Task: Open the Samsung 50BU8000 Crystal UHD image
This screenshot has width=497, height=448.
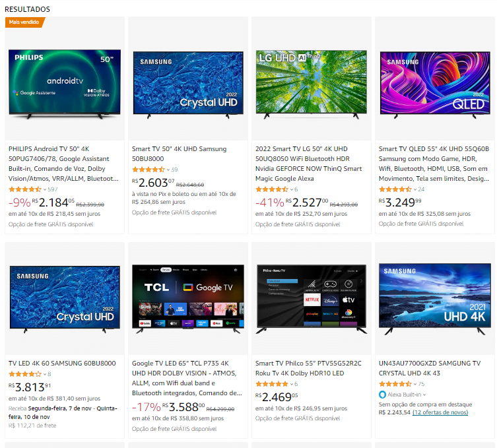Action: [188, 84]
